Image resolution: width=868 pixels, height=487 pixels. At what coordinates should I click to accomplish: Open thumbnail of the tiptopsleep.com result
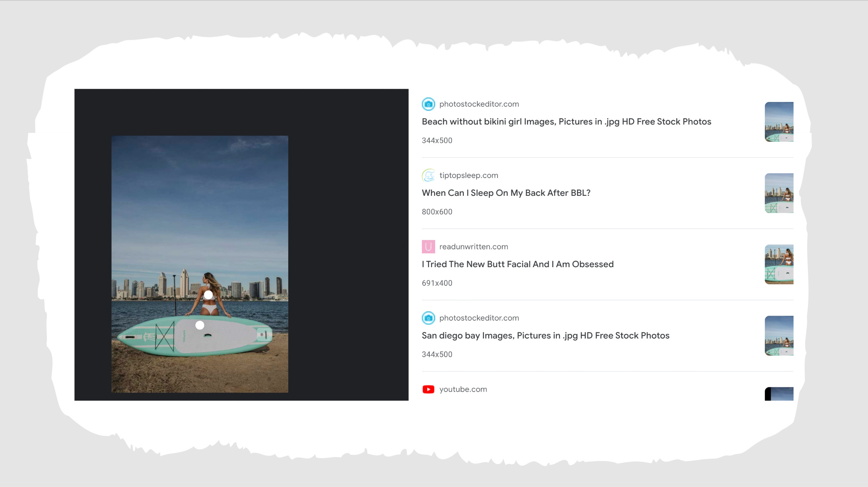click(x=779, y=193)
